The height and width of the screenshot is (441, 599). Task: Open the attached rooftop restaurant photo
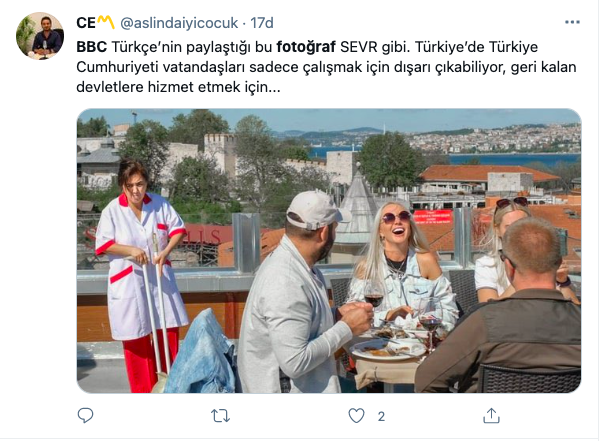(329, 251)
